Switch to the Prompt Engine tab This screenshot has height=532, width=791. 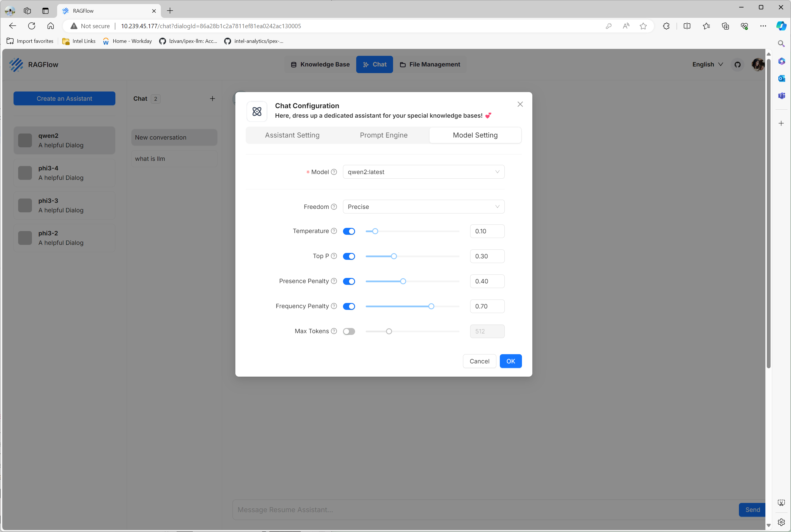pyautogui.click(x=384, y=136)
